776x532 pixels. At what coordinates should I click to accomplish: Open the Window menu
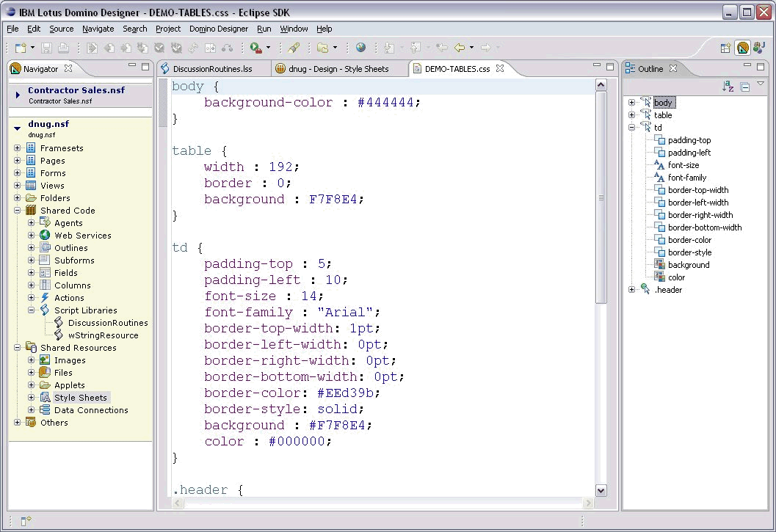pos(294,29)
